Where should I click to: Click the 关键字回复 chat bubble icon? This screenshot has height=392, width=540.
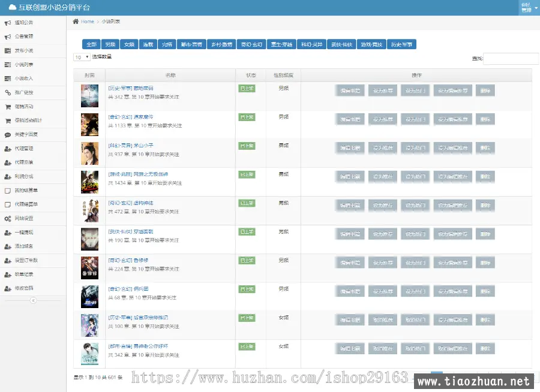pyautogui.click(x=8, y=134)
